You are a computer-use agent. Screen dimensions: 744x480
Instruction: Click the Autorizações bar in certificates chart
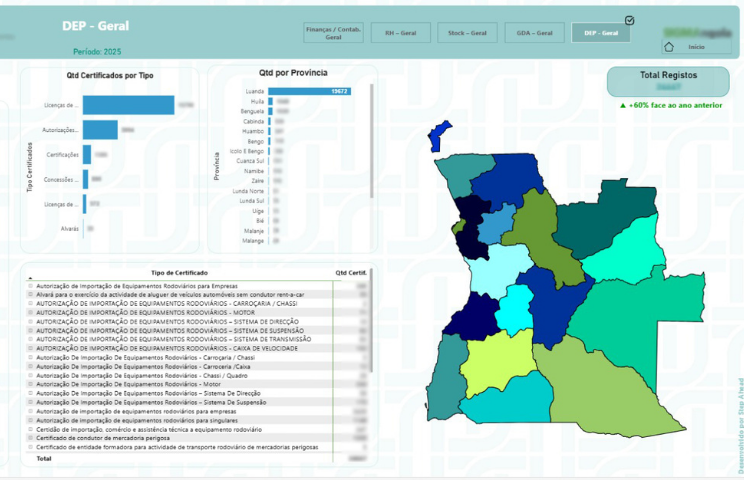(x=100, y=130)
